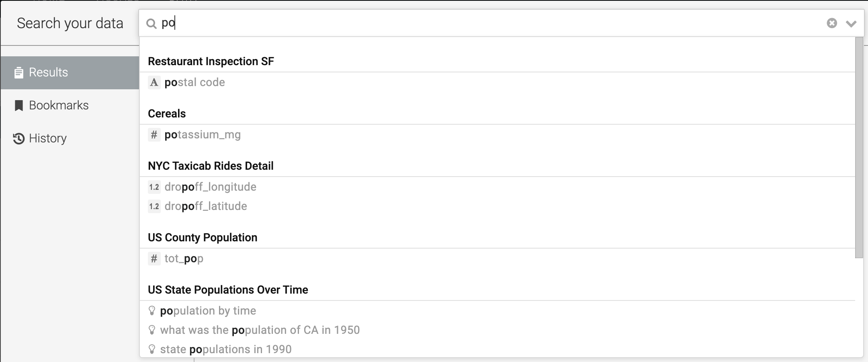Viewport: 868px width, 362px height.
Task: Click the Bookmarks ribbon icon
Action: click(18, 106)
